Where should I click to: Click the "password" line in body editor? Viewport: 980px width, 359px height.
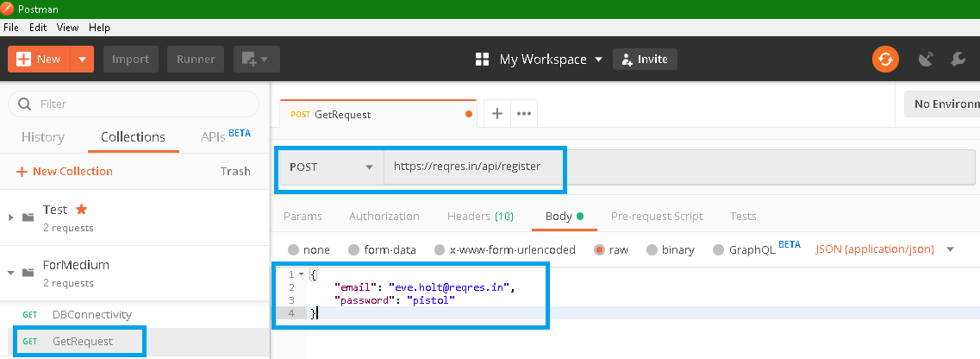tap(395, 301)
